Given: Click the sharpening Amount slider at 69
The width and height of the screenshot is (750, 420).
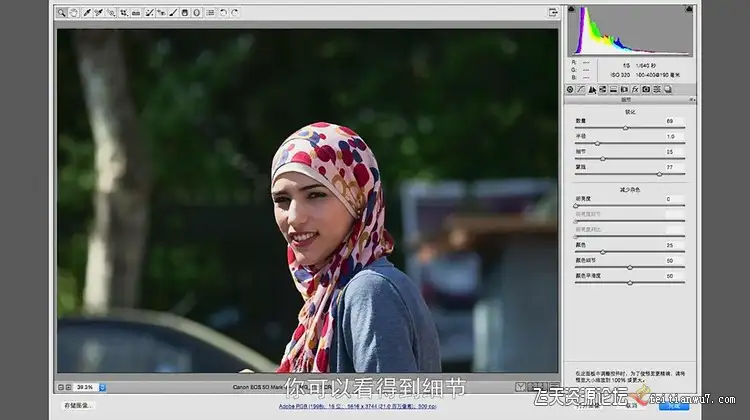Looking at the screenshot, I should click(x=625, y=128).
